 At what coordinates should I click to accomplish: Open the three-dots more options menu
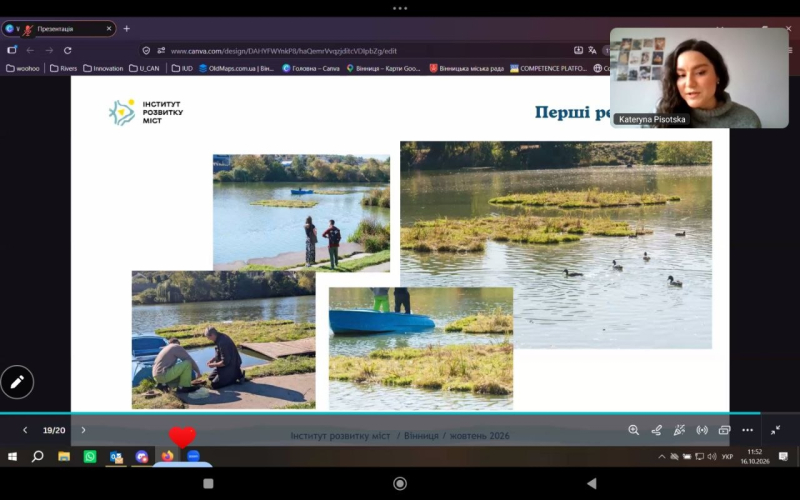[747, 430]
